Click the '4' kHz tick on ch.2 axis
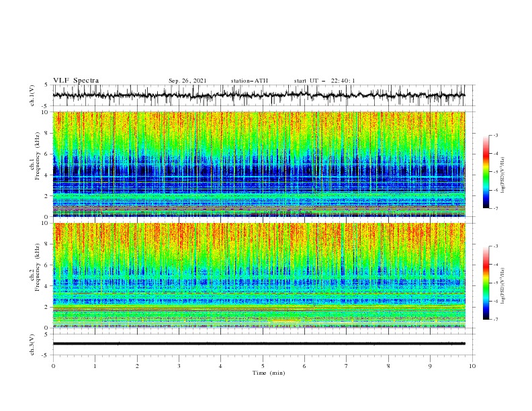This screenshot has width=532, height=411. pos(48,286)
